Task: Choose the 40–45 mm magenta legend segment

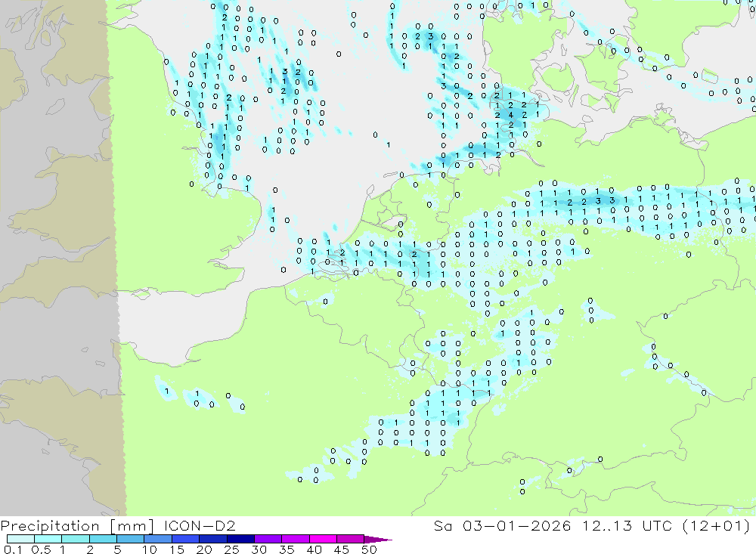Action: coord(323,539)
